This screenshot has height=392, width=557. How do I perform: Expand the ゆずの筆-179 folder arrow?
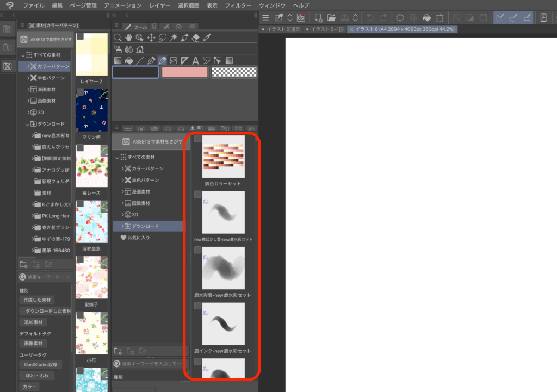click(x=33, y=239)
